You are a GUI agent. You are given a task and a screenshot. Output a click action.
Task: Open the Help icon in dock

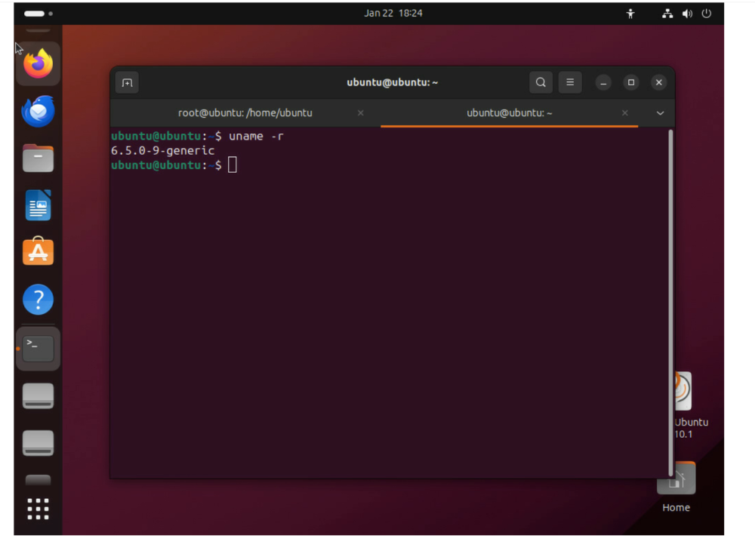tap(38, 300)
